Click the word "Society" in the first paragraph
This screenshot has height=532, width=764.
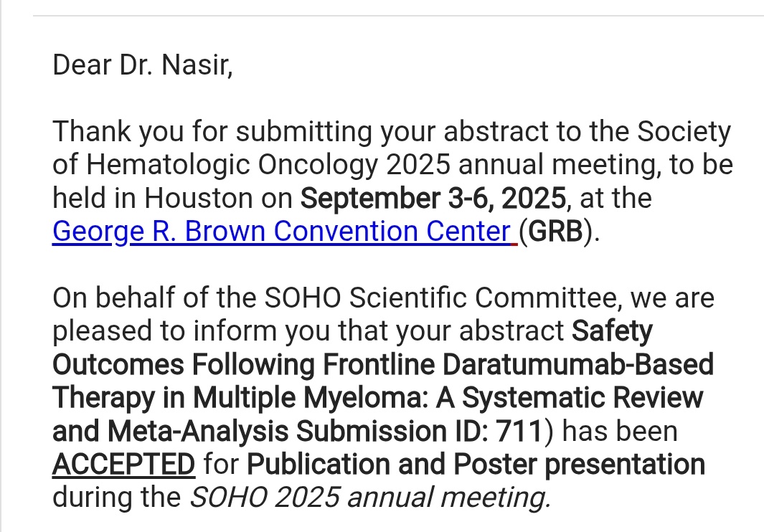(684, 131)
